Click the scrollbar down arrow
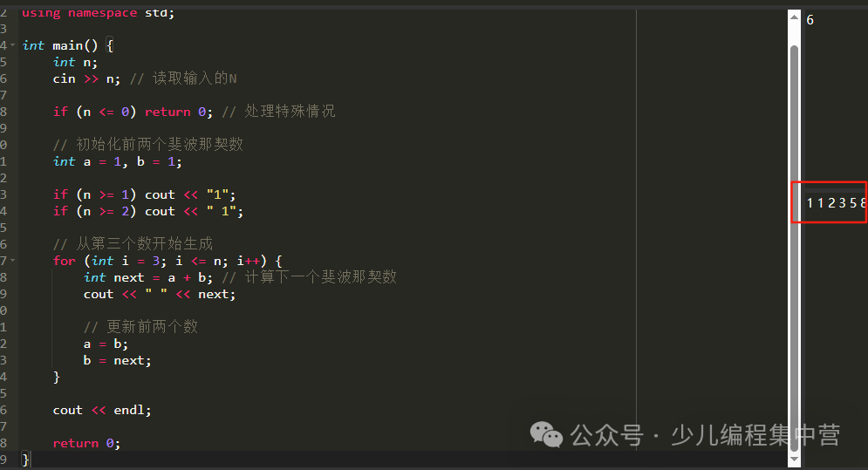868x470 pixels. pos(795,459)
